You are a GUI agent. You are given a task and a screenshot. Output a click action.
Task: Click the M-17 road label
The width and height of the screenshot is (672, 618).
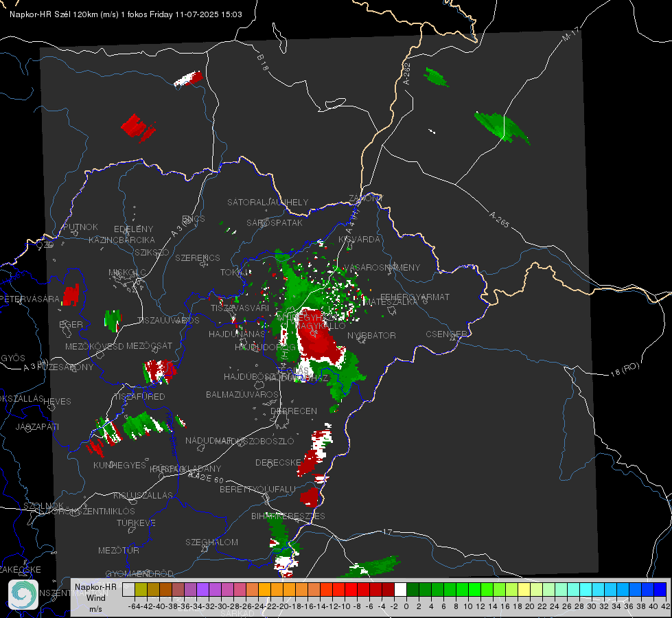pos(570,34)
